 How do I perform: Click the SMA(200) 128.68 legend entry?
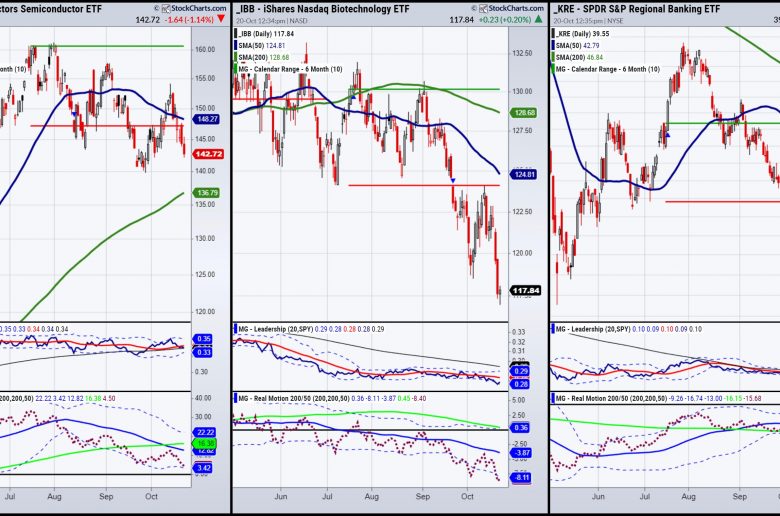[x=264, y=57]
